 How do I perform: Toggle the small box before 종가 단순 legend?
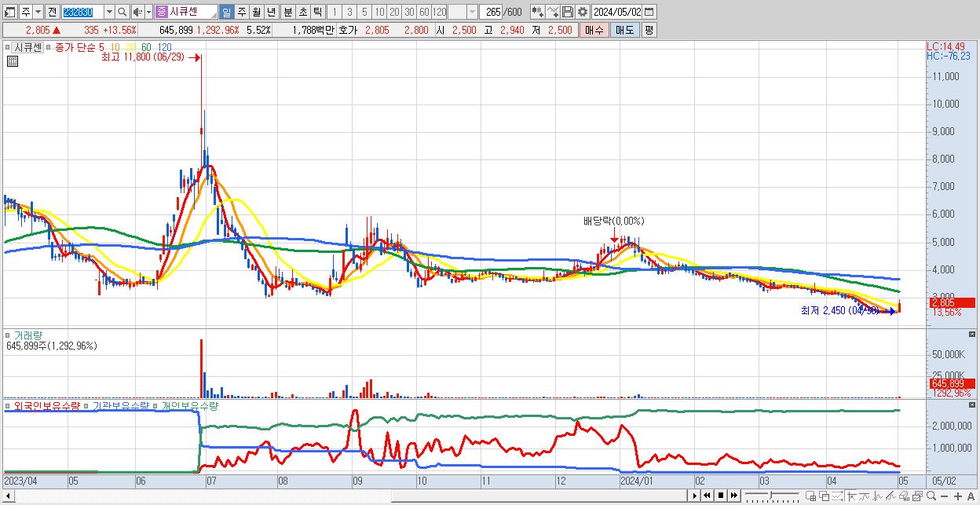(49, 47)
